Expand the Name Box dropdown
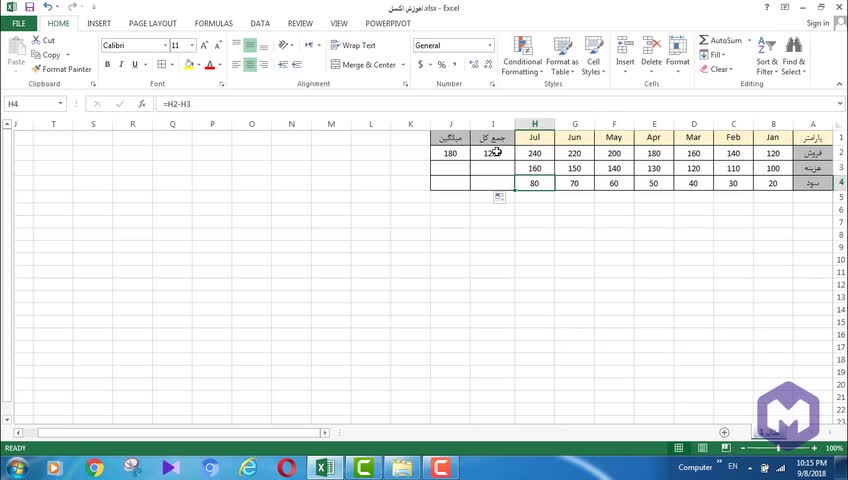Viewport: 848px width, 480px height. [x=60, y=103]
